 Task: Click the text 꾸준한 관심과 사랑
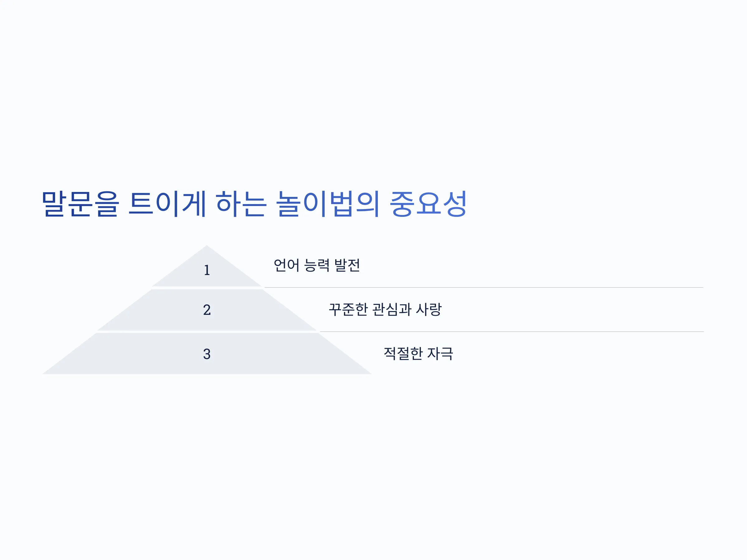(x=385, y=310)
